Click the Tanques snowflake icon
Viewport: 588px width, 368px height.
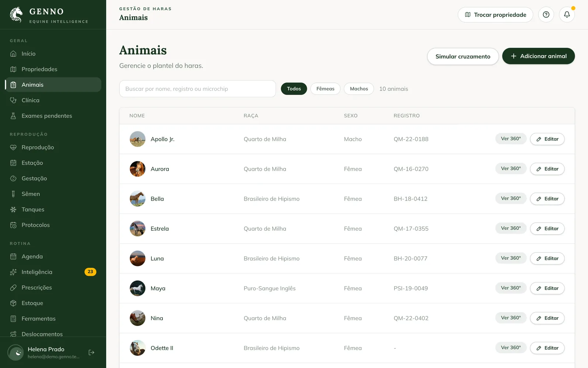13,209
